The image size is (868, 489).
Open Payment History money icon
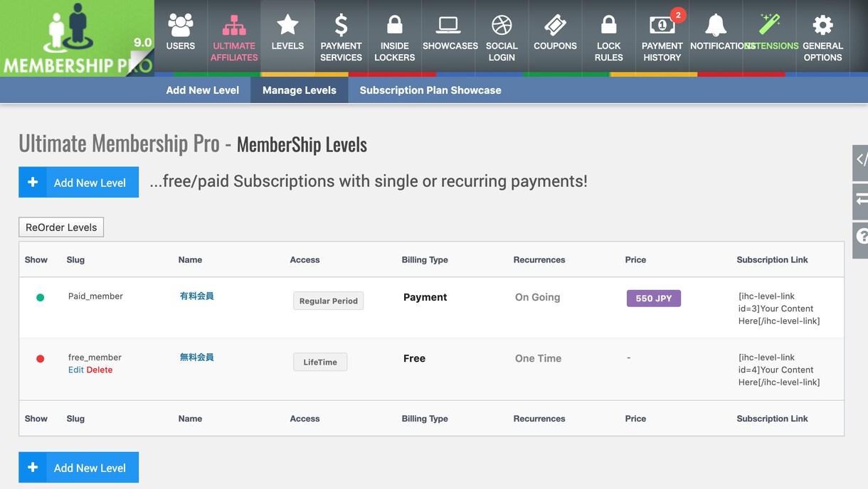point(662,26)
